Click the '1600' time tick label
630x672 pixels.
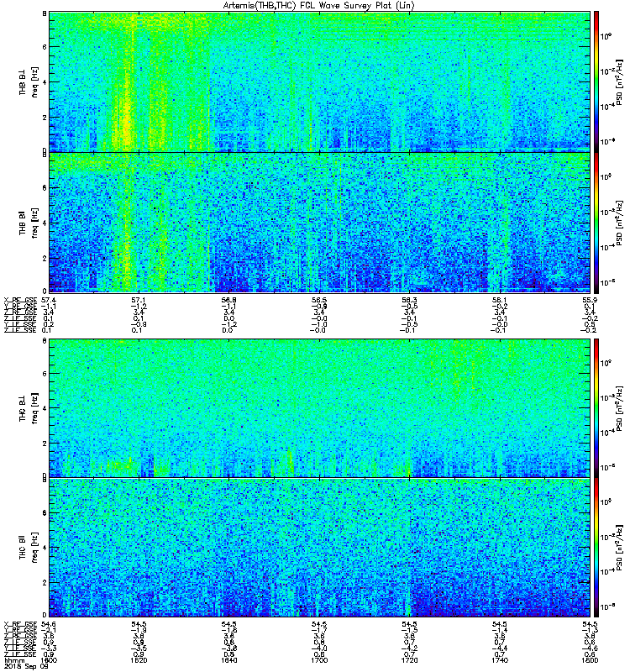(49, 660)
